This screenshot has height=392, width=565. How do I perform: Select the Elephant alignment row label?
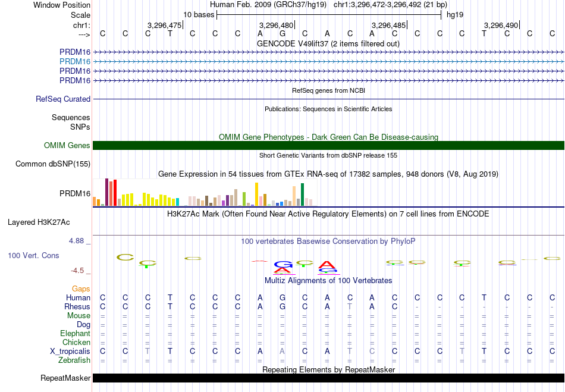[x=75, y=333]
